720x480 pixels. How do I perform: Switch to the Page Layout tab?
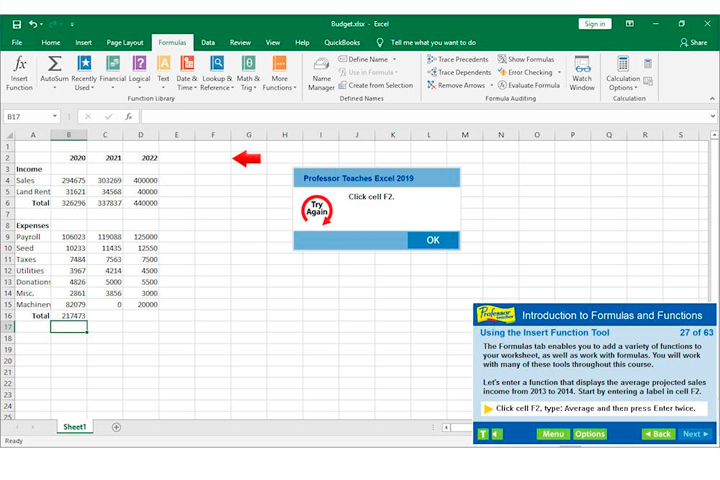125,42
